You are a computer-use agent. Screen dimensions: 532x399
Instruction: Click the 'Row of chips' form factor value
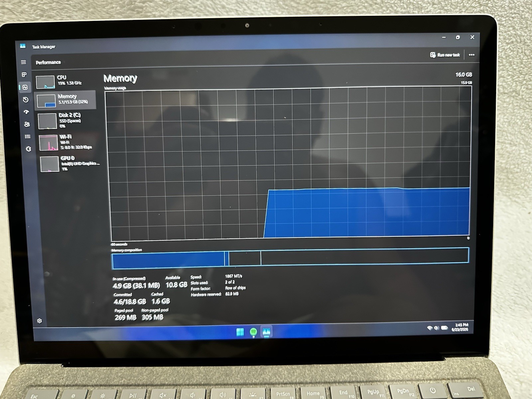[235, 288]
